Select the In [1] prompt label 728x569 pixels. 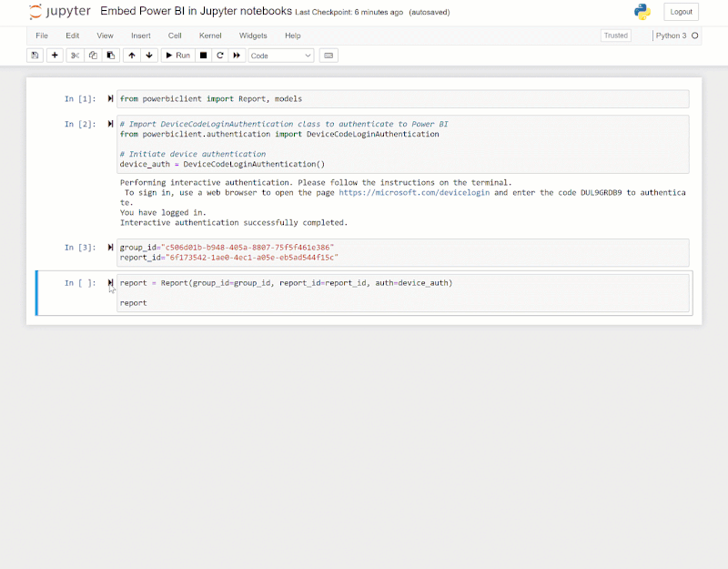80,99
